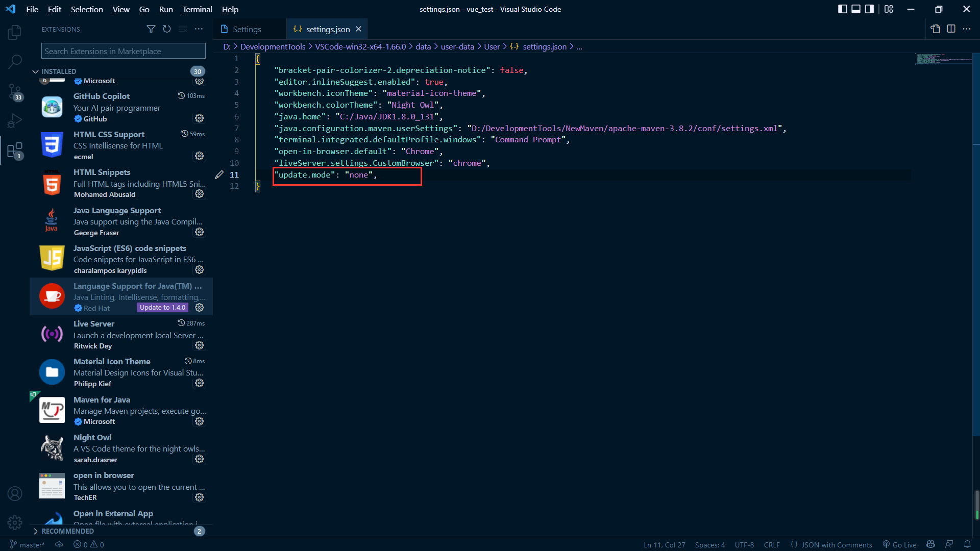
Task: Open the manage gear for Material Icon Theme
Action: pyautogui.click(x=200, y=383)
